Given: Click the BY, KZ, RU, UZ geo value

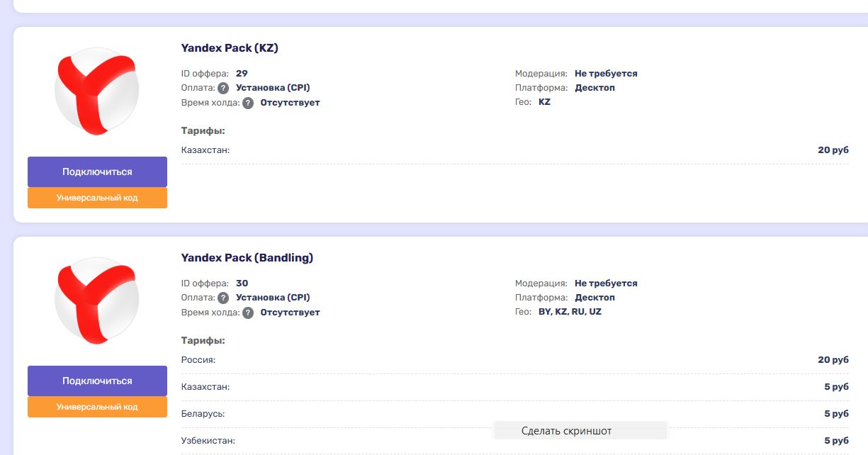Looking at the screenshot, I should [570, 312].
